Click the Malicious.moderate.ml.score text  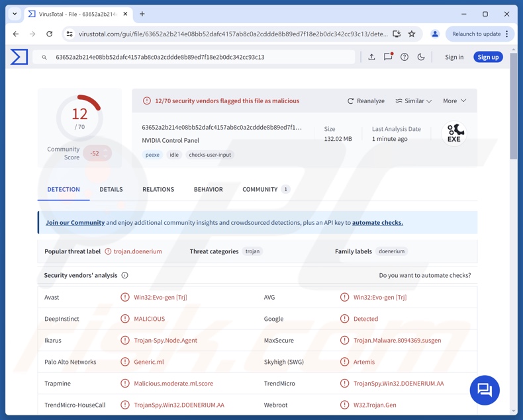[x=173, y=384]
